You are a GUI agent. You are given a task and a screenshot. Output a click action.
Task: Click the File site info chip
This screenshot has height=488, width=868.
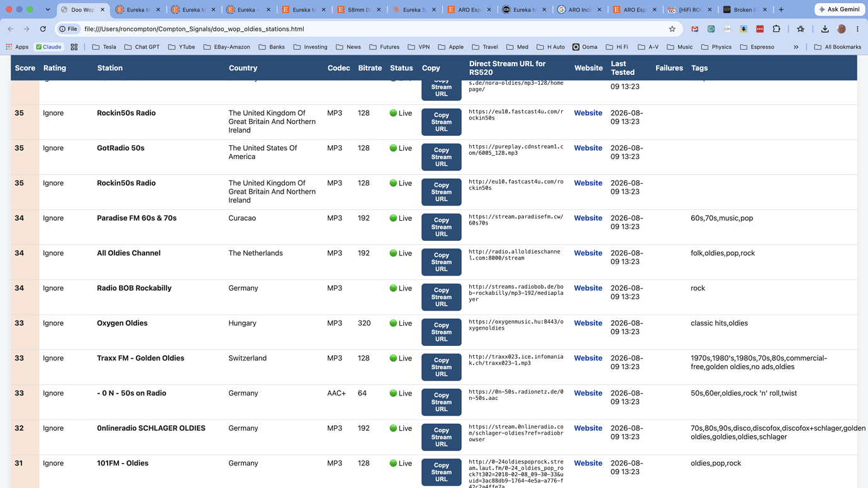[x=68, y=29]
